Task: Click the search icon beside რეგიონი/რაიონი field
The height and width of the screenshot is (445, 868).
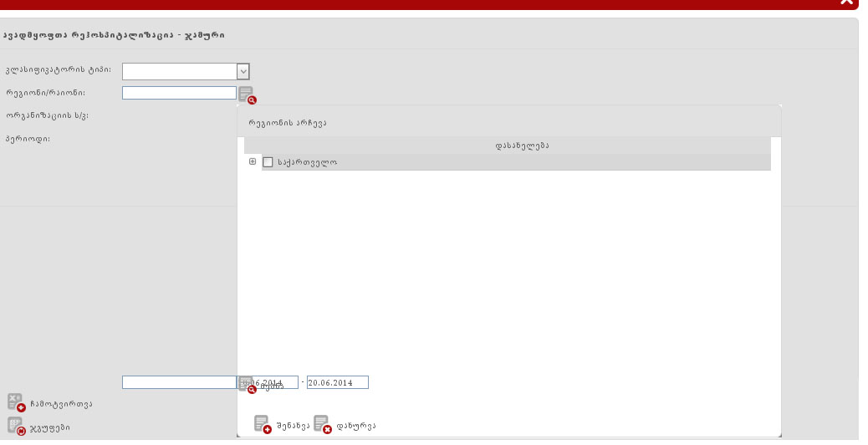Action: (246, 95)
